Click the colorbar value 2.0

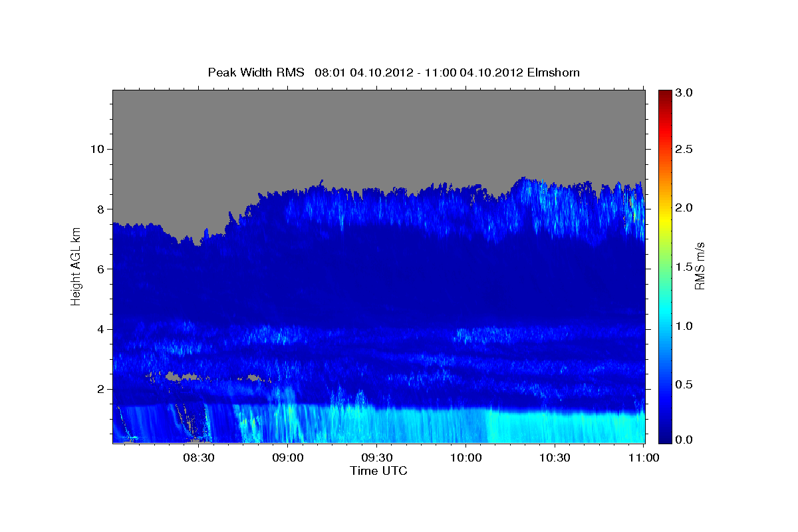coord(684,208)
